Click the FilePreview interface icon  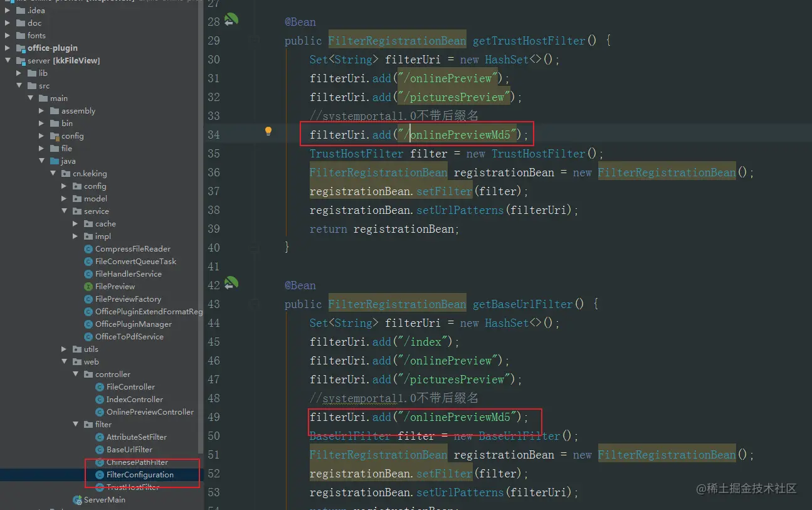click(88, 287)
